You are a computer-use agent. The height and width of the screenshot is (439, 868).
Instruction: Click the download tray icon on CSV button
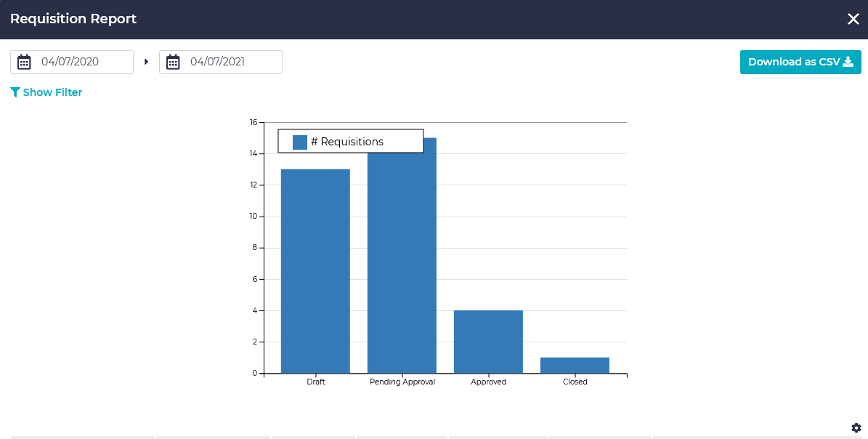coord(848,62)
